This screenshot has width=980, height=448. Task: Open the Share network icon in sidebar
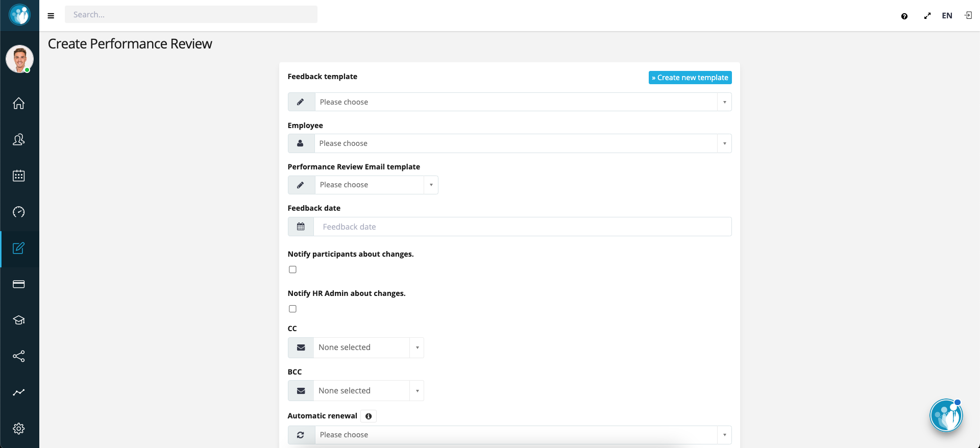pos(19,356)
